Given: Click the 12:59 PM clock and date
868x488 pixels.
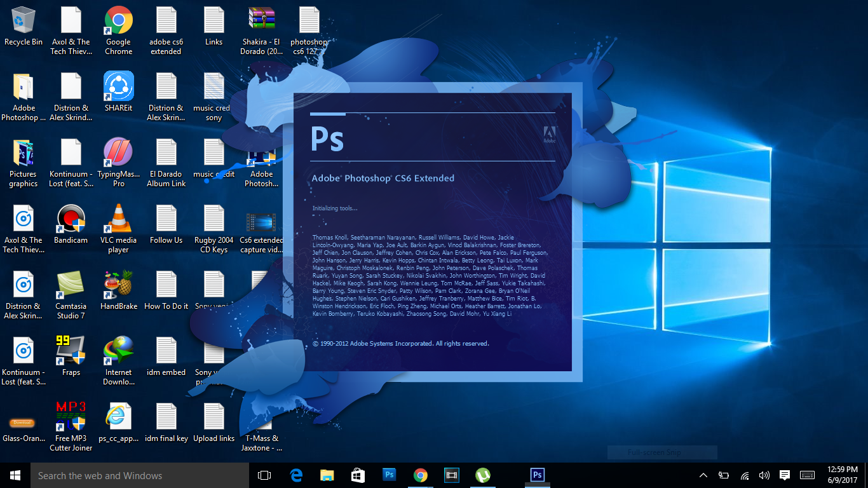Looking at the screenshot, I should (843, 475).
